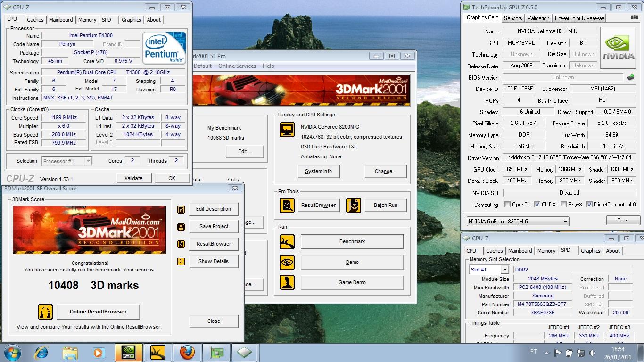Switch to Graphics tab in lower CPU-Z
The image size is (644, 362).
tap(591, 251)
